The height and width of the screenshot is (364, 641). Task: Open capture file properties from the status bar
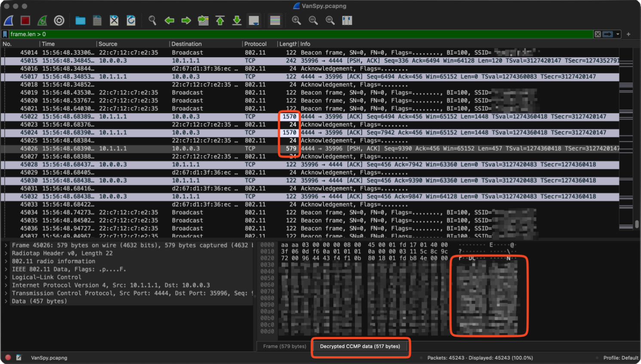pos(19,357)
